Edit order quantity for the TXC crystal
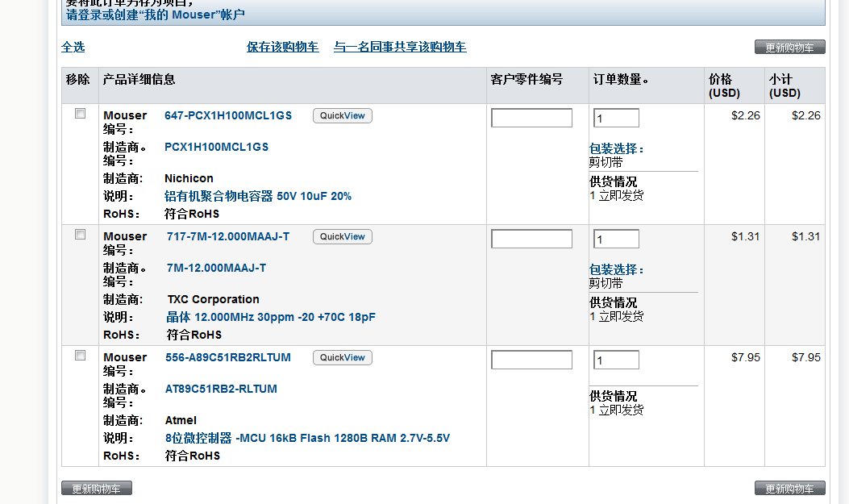Screen dimensions: 849x504 (x=616, y=239)
